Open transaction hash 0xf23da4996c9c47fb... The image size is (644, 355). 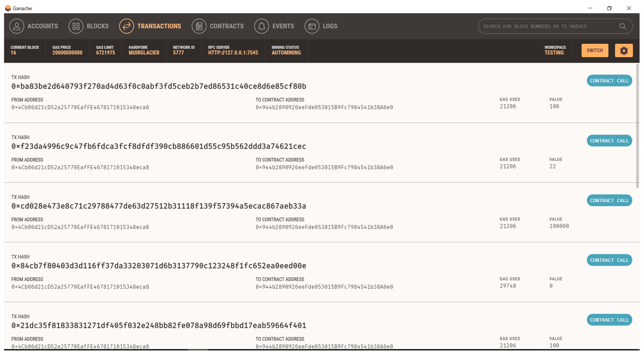click(159, 146)
